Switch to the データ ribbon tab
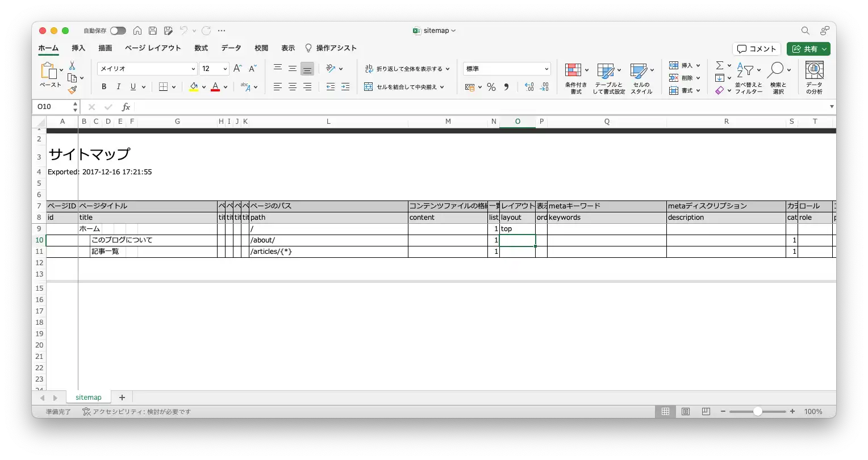Viewport: 868px width, 460px height. point(231,48)
